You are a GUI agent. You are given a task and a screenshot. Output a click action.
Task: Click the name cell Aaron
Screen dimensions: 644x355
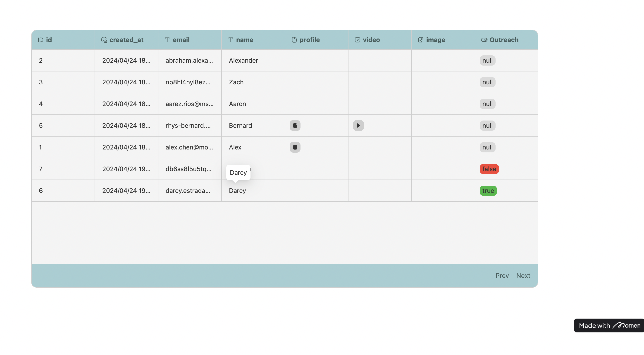(253, 104)
